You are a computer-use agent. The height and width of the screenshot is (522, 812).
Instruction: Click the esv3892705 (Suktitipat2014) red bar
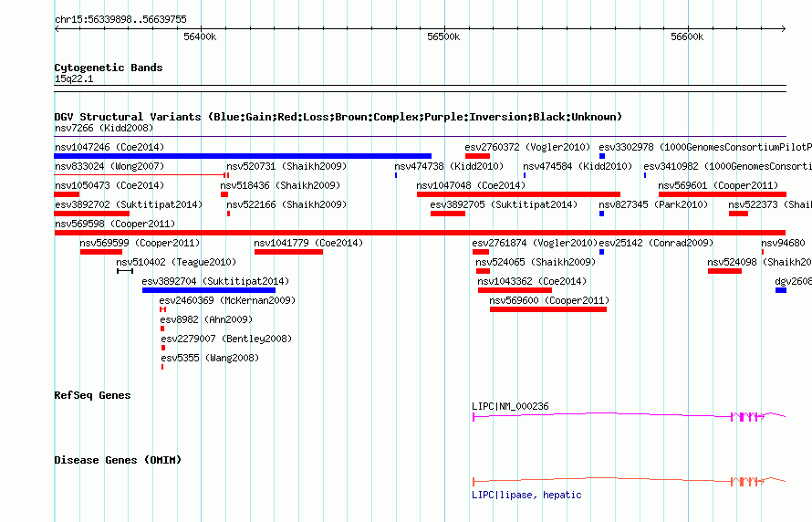coord(447,214)
